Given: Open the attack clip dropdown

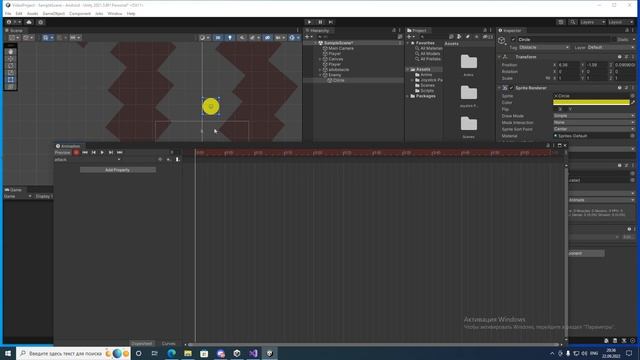Looking at the screenshot, I should (87, 160).
